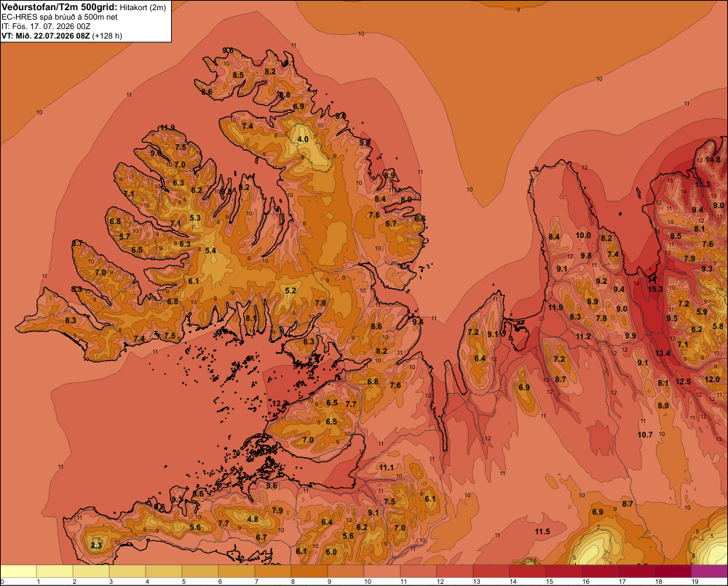Click the '9.9' temperature value
The width and height of the screenshot is (728, 586).
click(630, 336)
